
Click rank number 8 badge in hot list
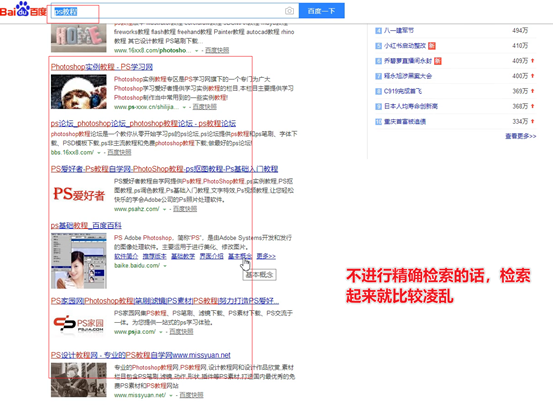coord(378,91)
